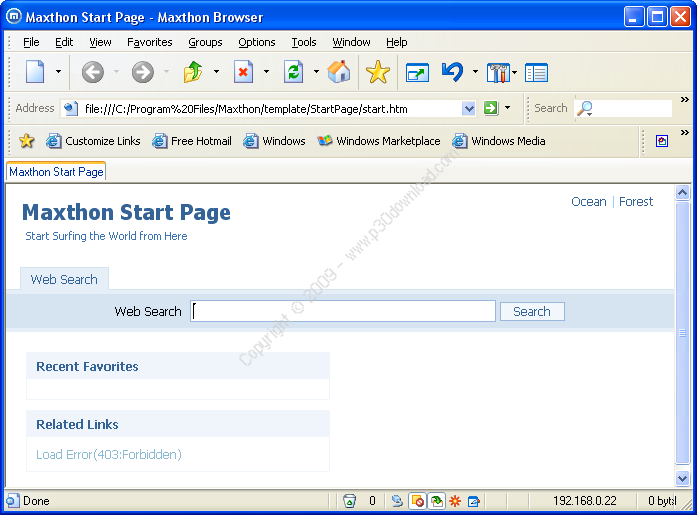Toggle the green-arrow status bar icon

[x=437, y=501]
